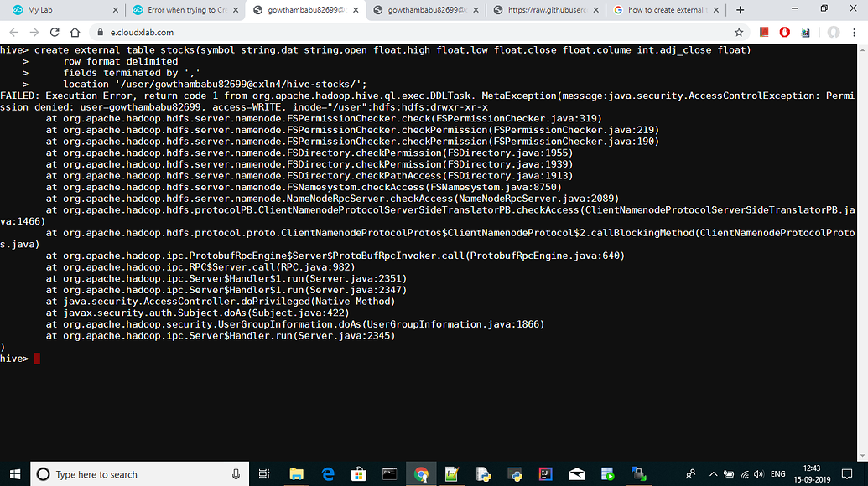Viewport: 868px width, 486px height.
Task: Open Python IDLE from the taskbar
Action: coord(483,473)
